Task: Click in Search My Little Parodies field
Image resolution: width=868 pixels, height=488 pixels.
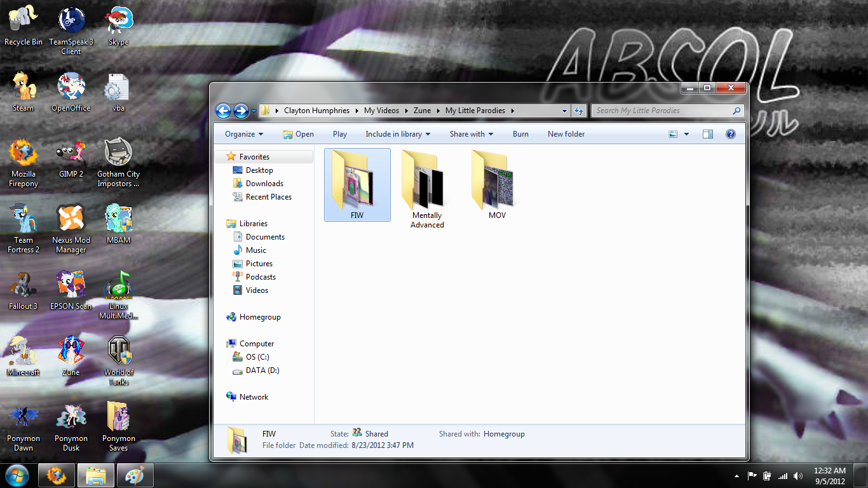Action: pos(667,111)
